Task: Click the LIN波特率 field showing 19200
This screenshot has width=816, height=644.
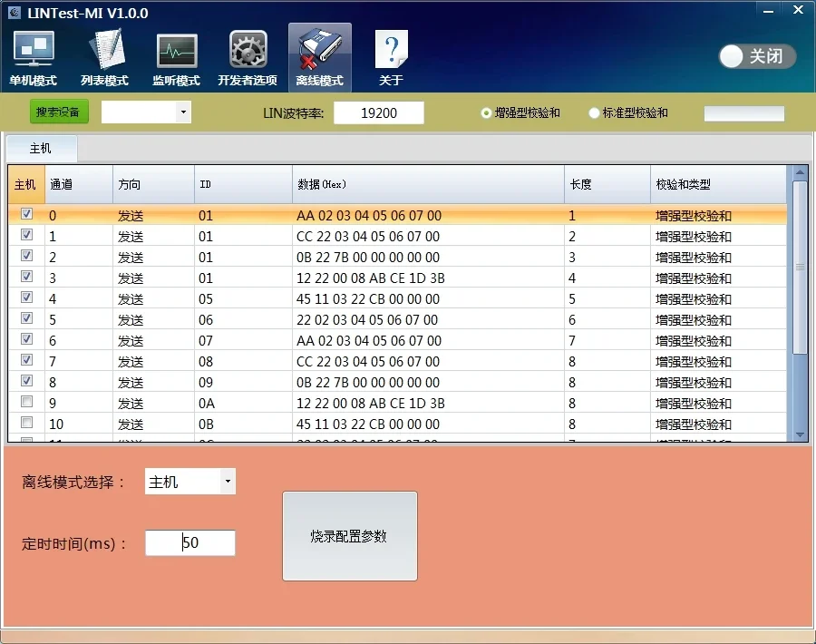Action: [379, 112]
